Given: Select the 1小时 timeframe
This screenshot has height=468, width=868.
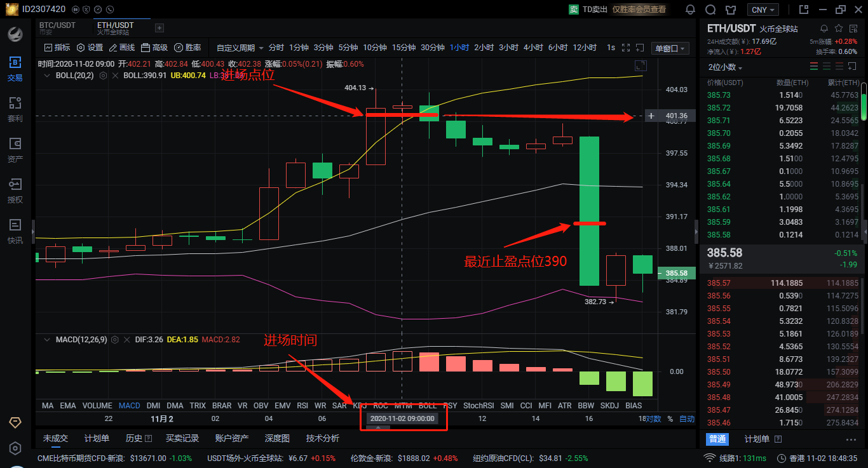Looking at the screenshot, I should click(459, 48).
